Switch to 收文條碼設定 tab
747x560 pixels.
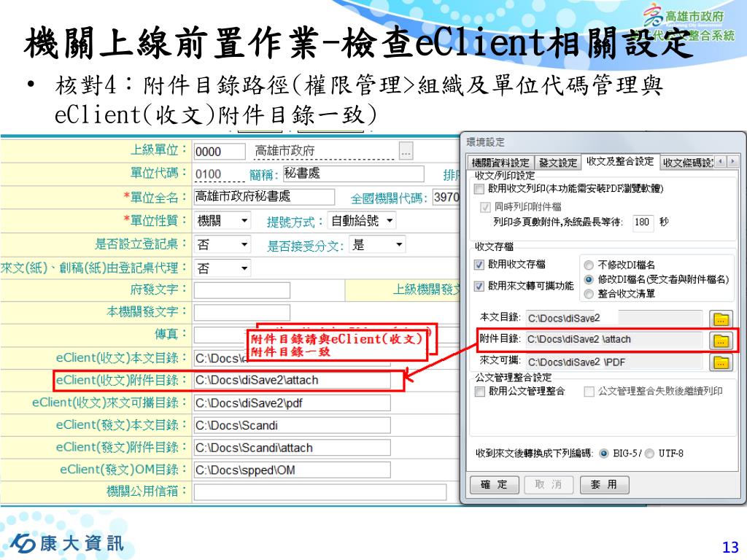point(687,163)
